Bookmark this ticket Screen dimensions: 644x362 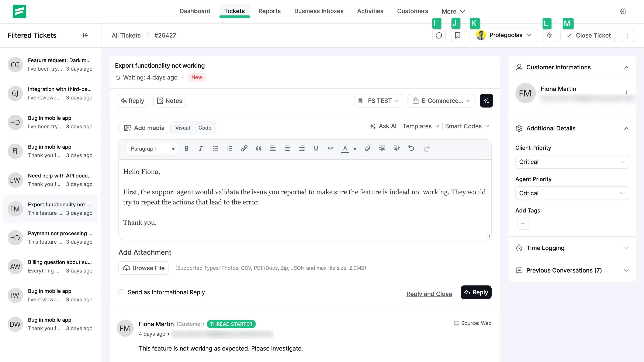pyautogui.click(x=457, y=35)
